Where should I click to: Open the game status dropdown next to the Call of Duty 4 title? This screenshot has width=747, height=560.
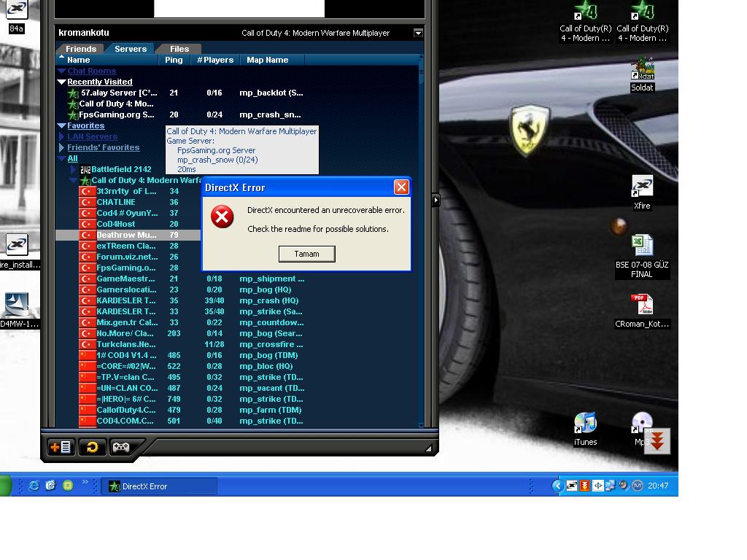(418, 33)
